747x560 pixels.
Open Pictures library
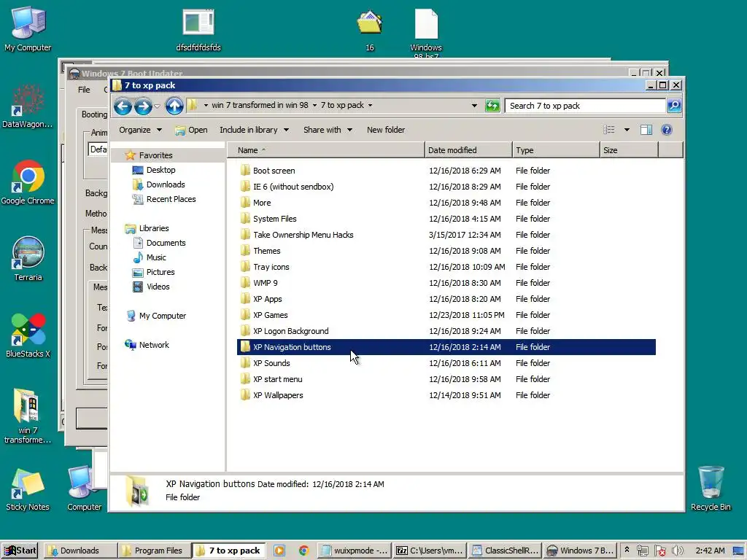pyautogui.click(x=160, y=273)
